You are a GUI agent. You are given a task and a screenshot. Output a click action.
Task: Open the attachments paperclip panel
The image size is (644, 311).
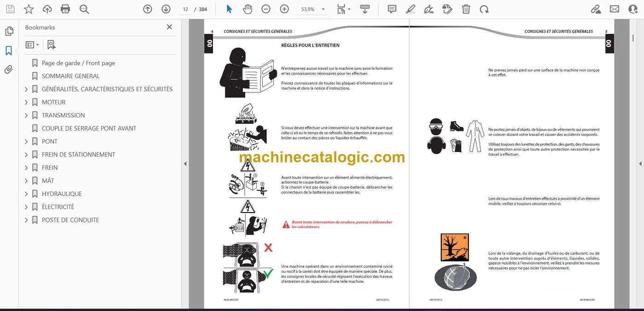[9, 69]
